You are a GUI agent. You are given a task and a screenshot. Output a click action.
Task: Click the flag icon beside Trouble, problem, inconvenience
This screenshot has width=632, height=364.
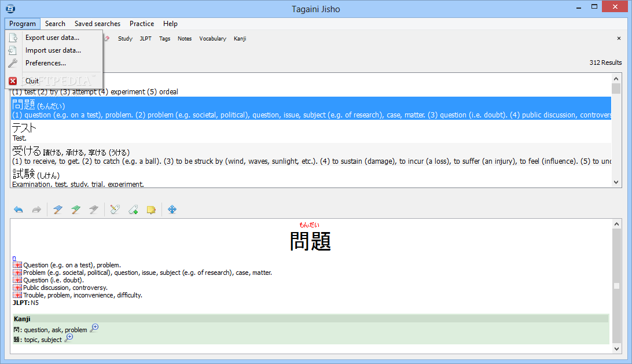coord(17,296)
